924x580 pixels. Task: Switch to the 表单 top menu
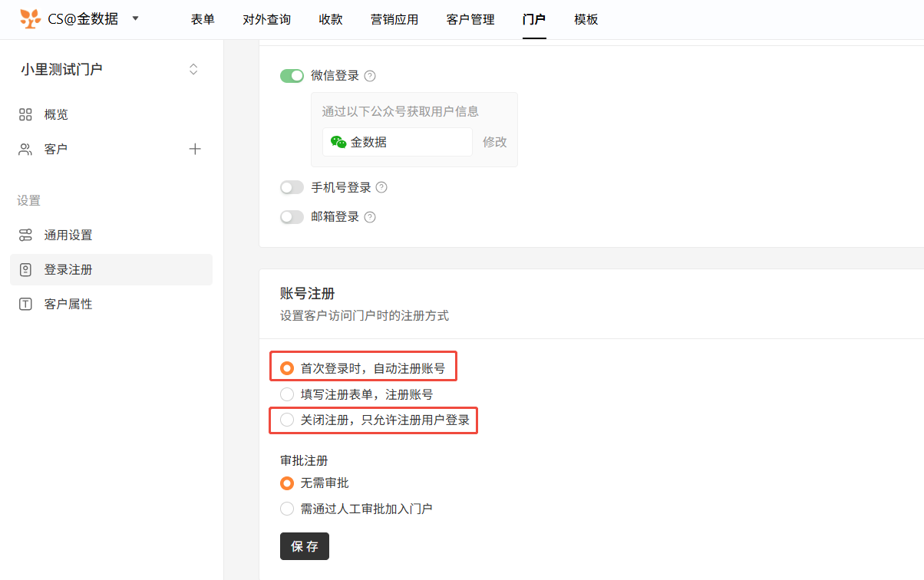tap(203, 20)
